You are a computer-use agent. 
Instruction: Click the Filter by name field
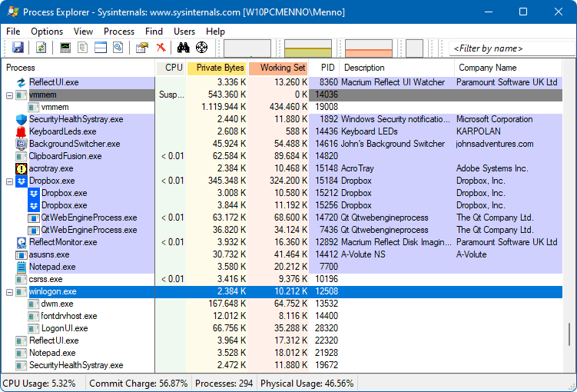click(x=512, y=48)
